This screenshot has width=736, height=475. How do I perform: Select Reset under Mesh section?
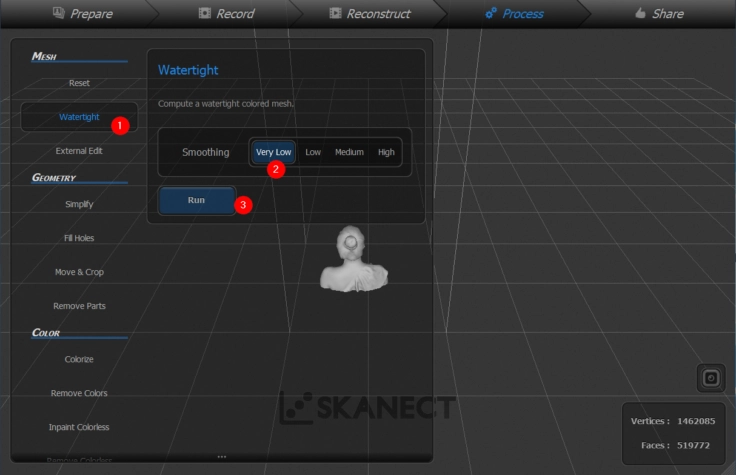(x=79, y=83)
